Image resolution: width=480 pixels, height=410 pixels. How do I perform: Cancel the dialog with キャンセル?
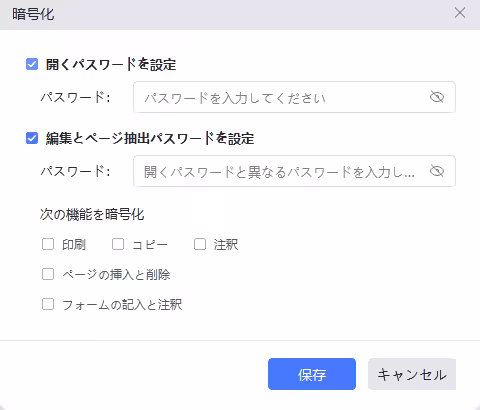412,374
